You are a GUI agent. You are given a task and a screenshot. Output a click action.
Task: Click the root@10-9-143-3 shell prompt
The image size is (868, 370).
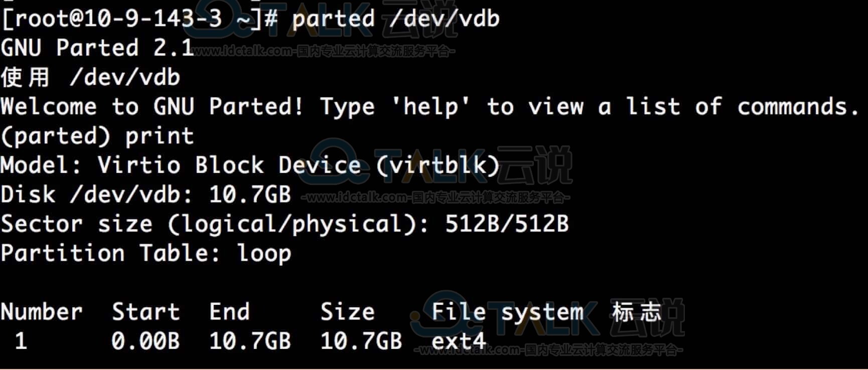tap(139, 19)
